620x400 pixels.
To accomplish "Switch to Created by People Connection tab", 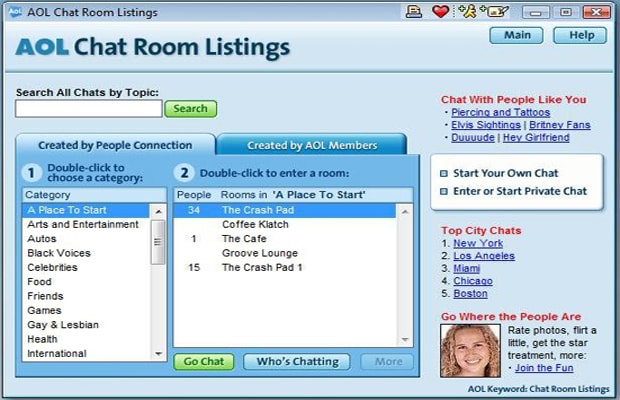I will [115, 145].
